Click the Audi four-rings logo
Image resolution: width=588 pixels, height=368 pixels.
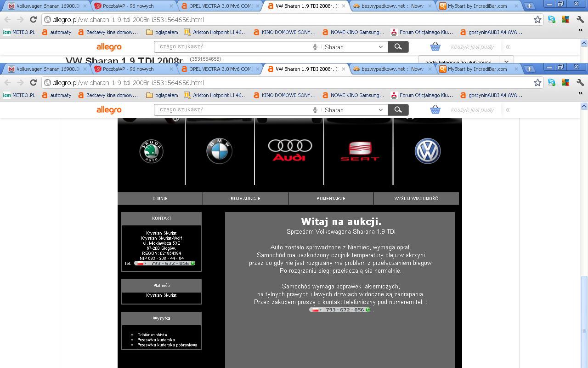pyautogui.click(x=290, y=151)
